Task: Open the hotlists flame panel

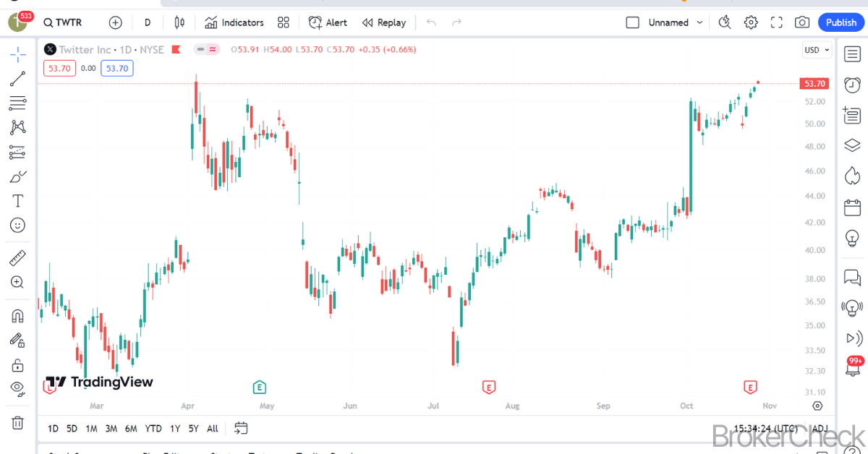Action: [x=852, y=176]
